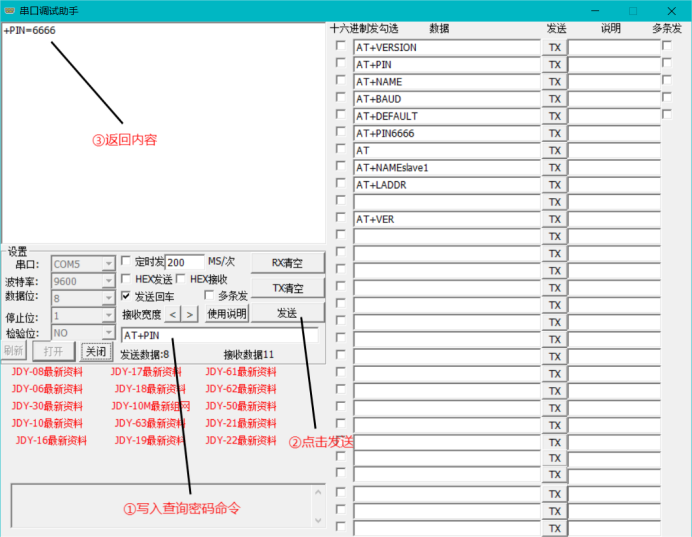692x537 pixels.
Task: Open the 检验位 NO dropdown
Action: (108, 333)
